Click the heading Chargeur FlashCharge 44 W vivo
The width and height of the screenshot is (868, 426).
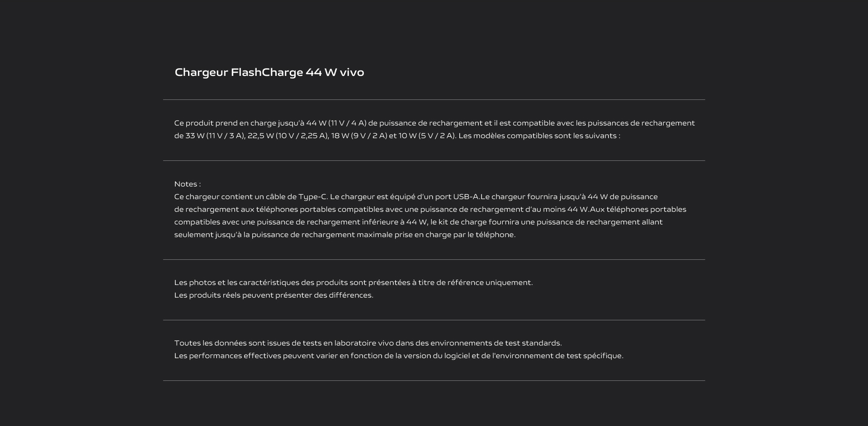(x=269, y=72)
